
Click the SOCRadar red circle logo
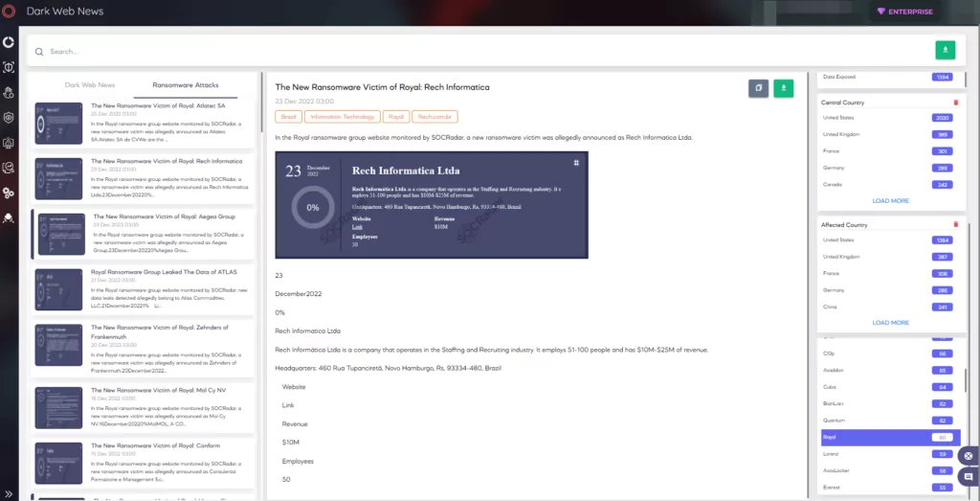coord(9,11)
